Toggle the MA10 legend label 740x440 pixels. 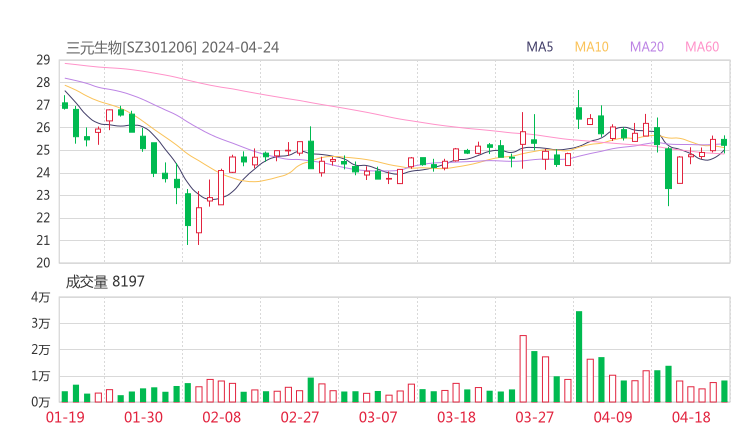coord(592,47)
